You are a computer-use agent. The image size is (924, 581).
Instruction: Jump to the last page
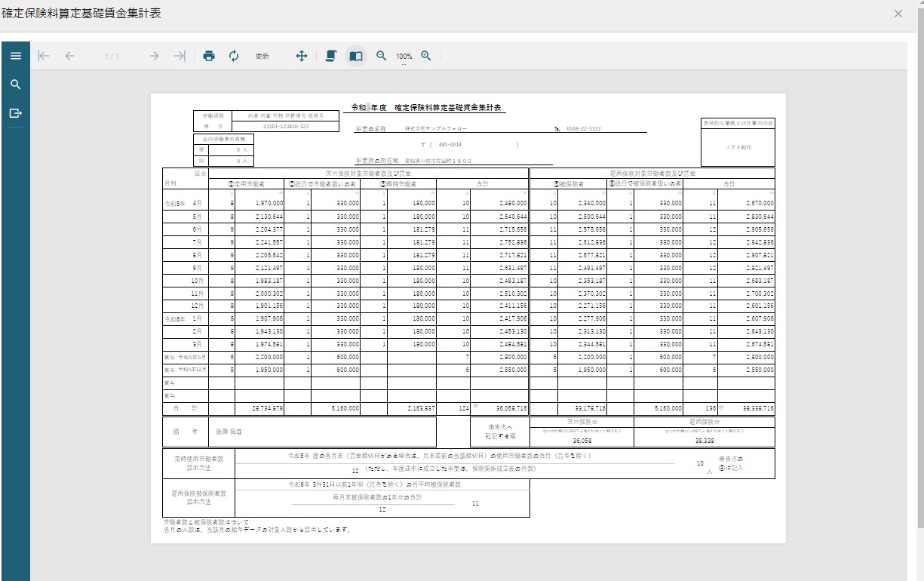point(179,56)
